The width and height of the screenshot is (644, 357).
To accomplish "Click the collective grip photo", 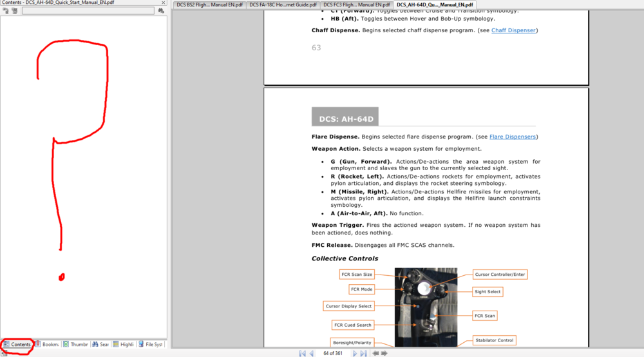I will (x=426, y=307).
